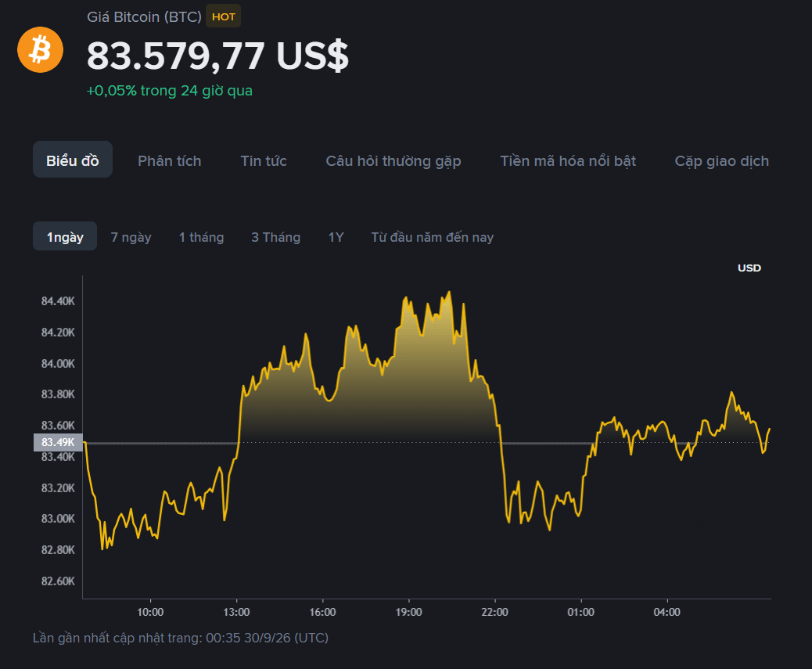Screen dimensions: 812x669
Task: Select the Tiền mã hóa nổi bật tab
Action: point(568,161)
